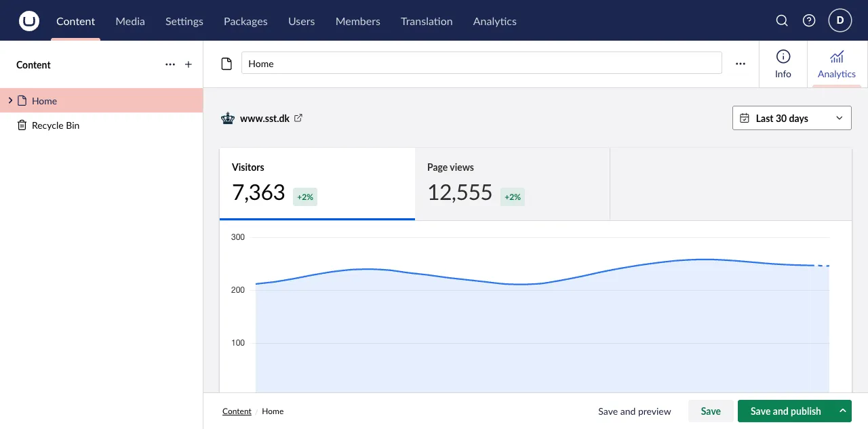Go to the Users section
The width and height of the screenshot is (868, 429).
click(x=301, y=21)
